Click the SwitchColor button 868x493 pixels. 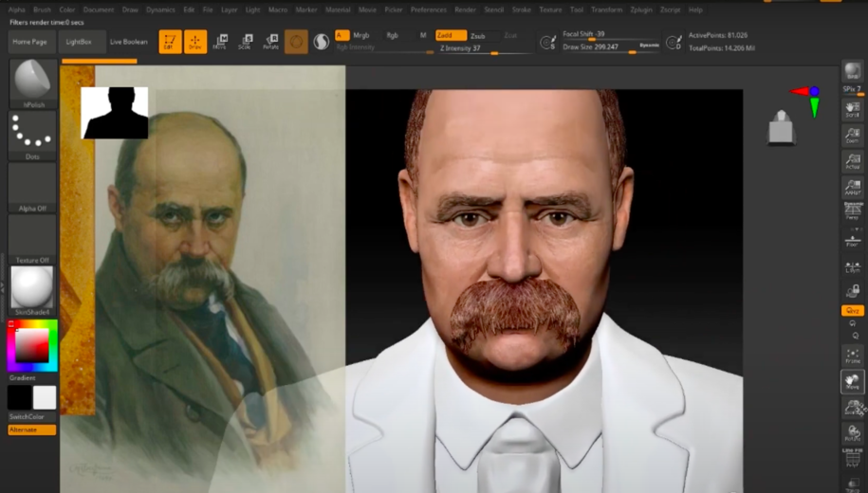(26, 416)
